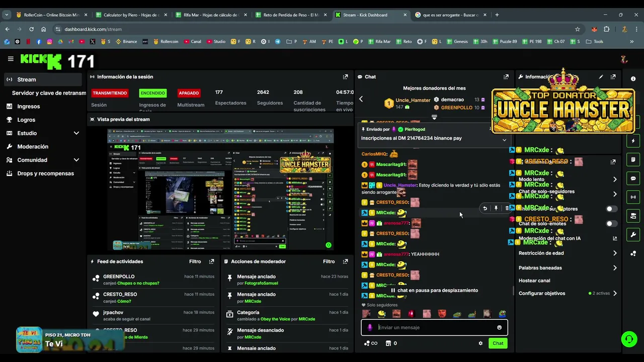
Task: Click Uncle_Hamster name in top donors
Action: (x=413, y=100)
